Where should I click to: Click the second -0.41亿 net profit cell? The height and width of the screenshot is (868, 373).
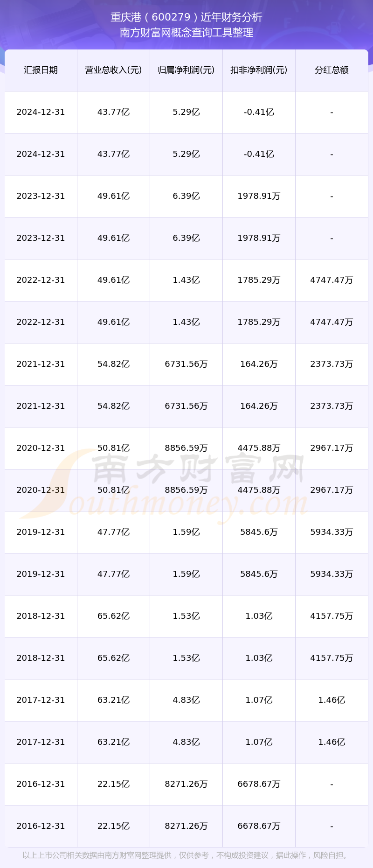tap(259, 154)
